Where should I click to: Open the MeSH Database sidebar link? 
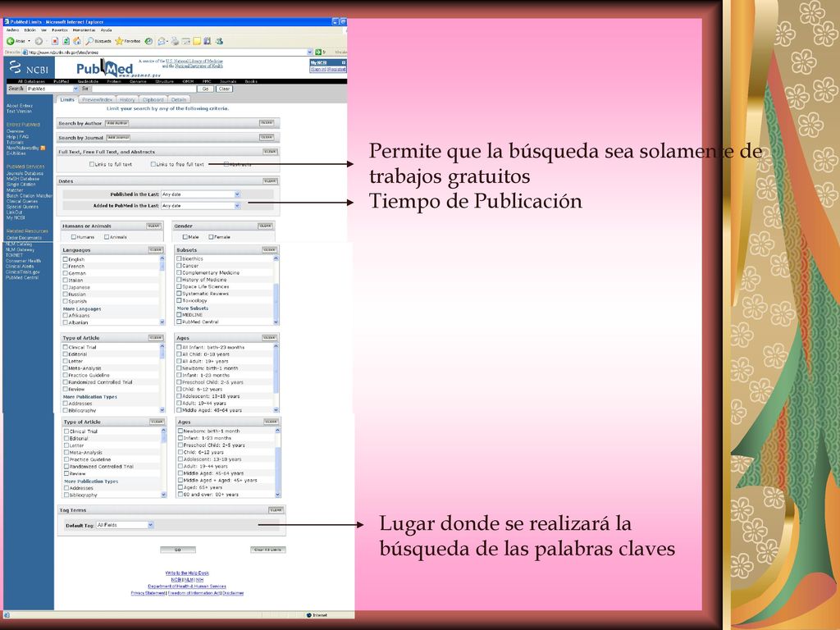(x=22, y=179)
